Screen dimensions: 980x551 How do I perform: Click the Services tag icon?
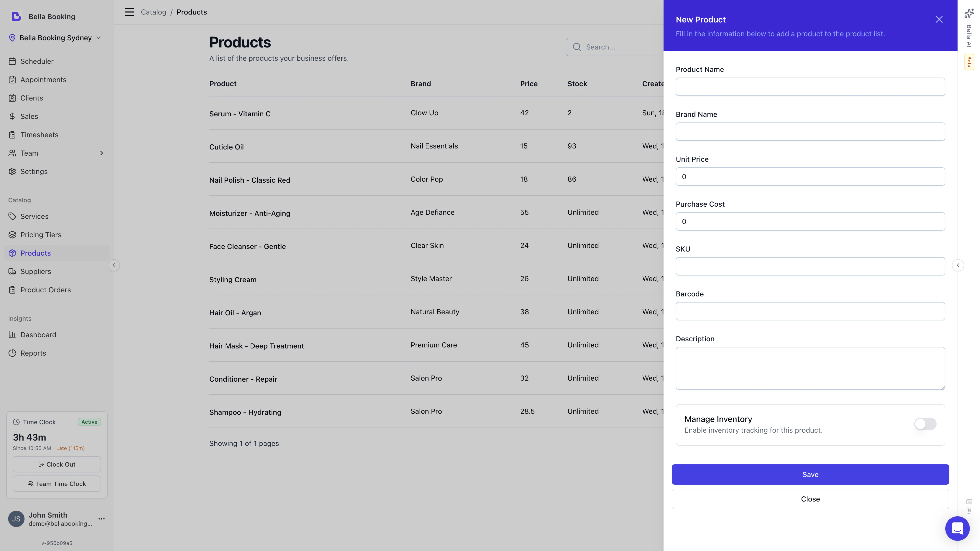coord(13,216)
